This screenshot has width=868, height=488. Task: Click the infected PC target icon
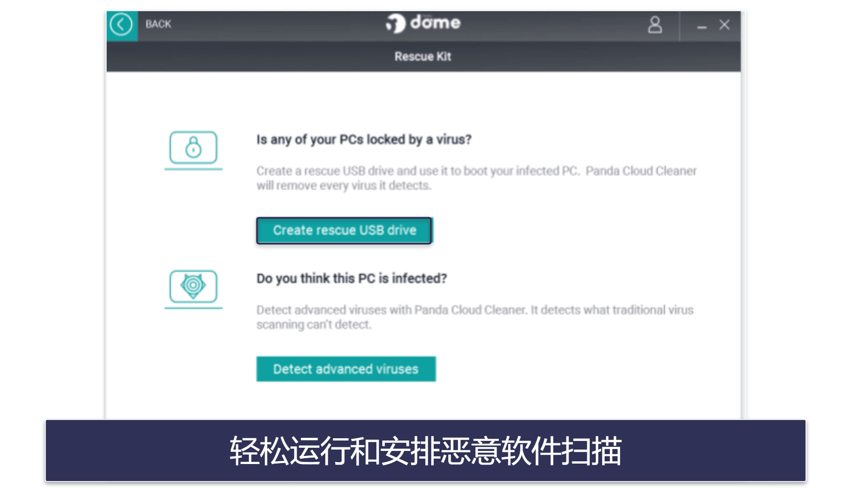coord(193,289)
